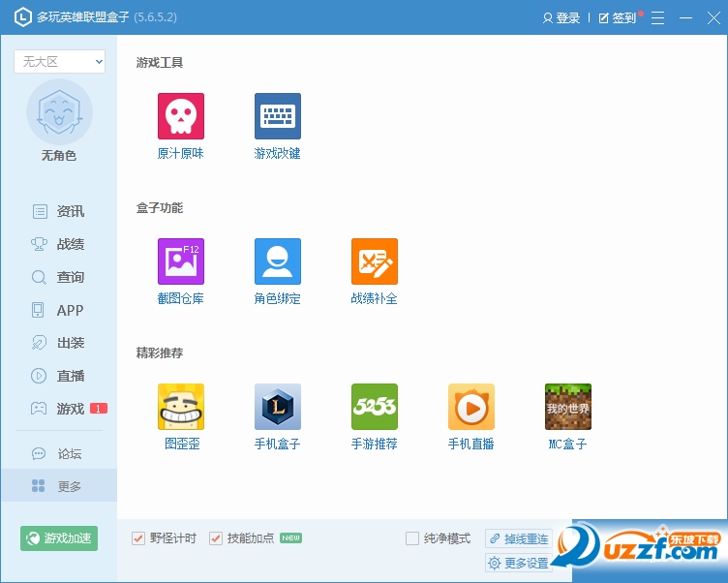Image resolution: width=728 pixels, height=583 pixels.
Task: Open the 查询 search section
Action: (58, 277)
